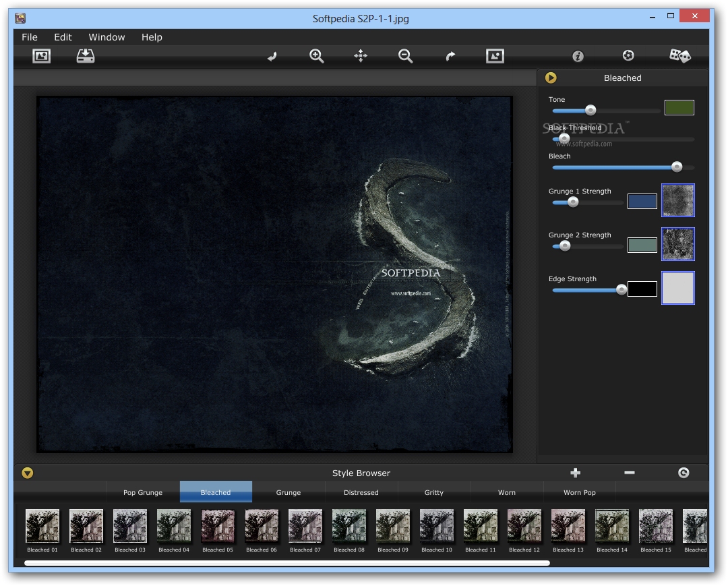The height and width of the screenshot is (586, 728).
Task: Click the open image toolbar icon
Action: [41, 56]
